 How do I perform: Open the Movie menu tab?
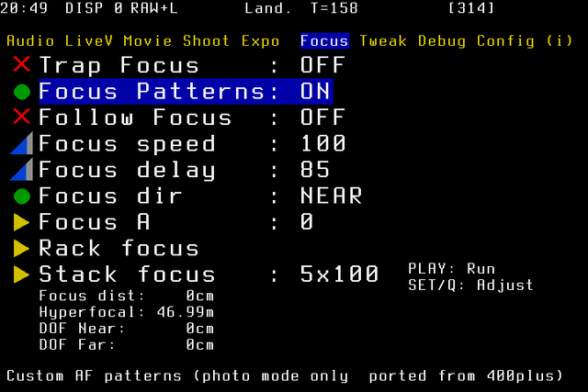coord(147,40)
